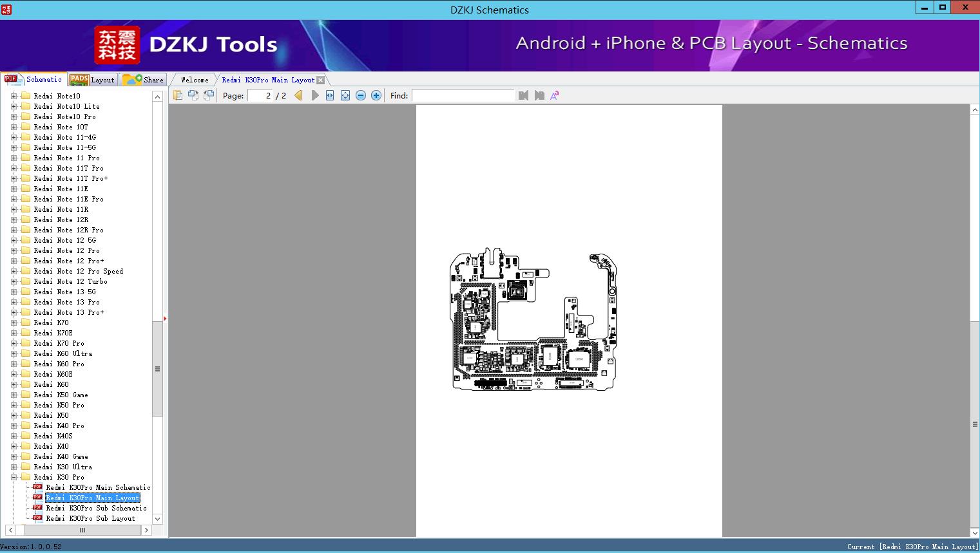
Task: Expand the Redmi K40 Pro folder
Action: (14, 426)
